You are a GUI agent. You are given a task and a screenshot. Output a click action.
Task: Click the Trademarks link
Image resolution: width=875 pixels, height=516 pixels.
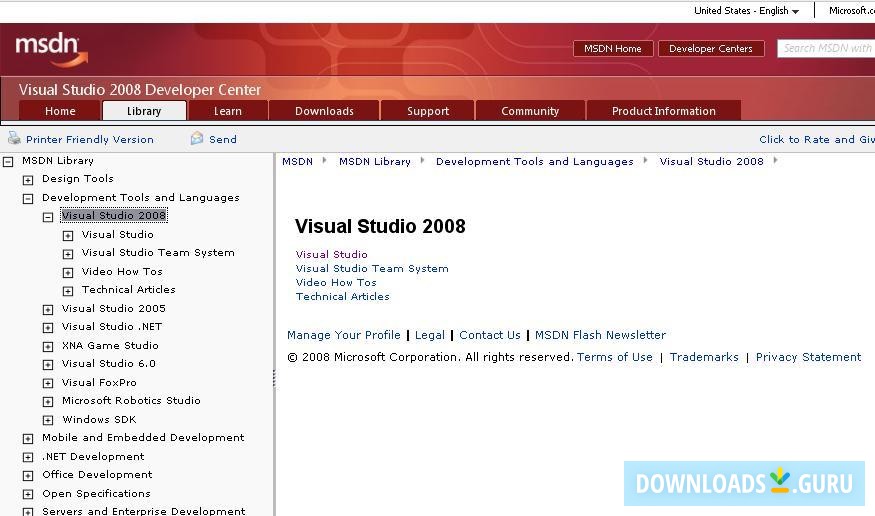point(704,357)
